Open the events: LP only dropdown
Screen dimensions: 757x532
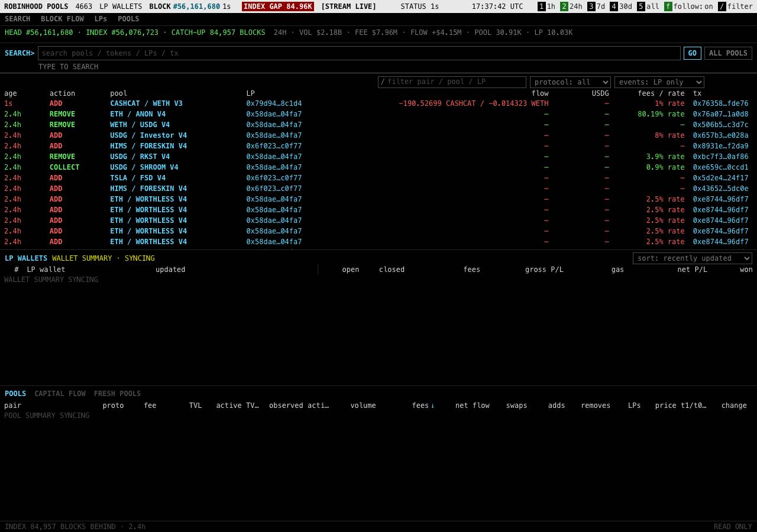(x=659, y=82)
